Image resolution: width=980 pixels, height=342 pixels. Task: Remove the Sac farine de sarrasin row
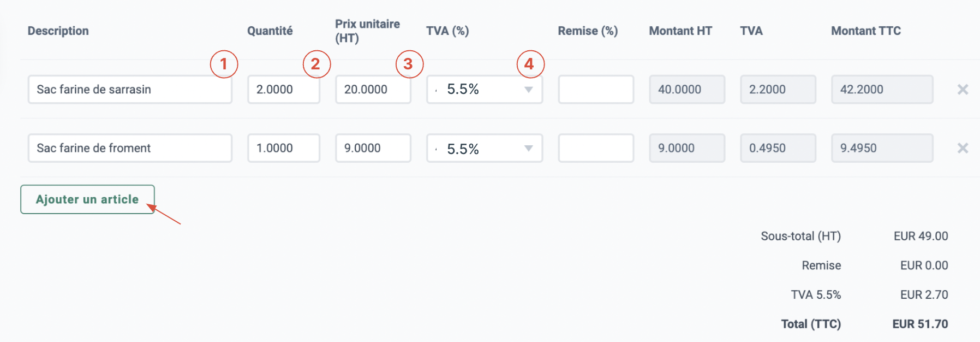coord(963,90)
